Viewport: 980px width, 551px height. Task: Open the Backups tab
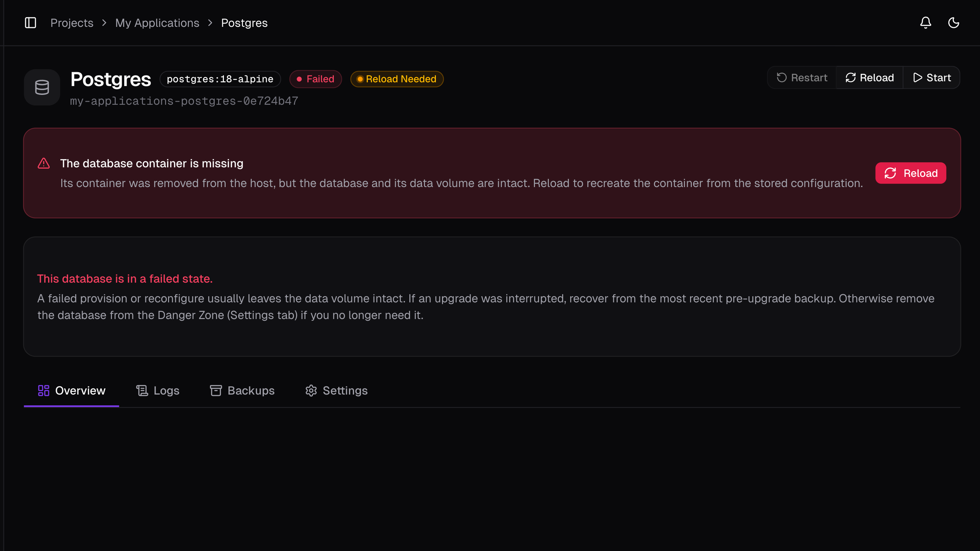(x=242, y=390)
